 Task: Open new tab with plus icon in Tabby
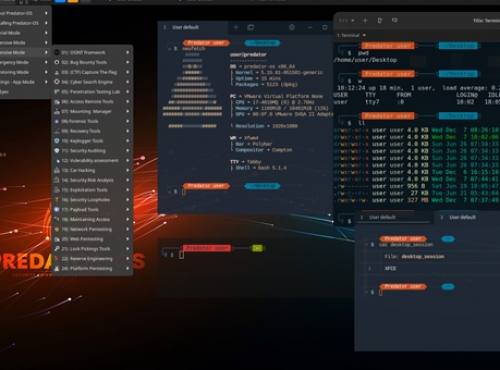point(236,27)
